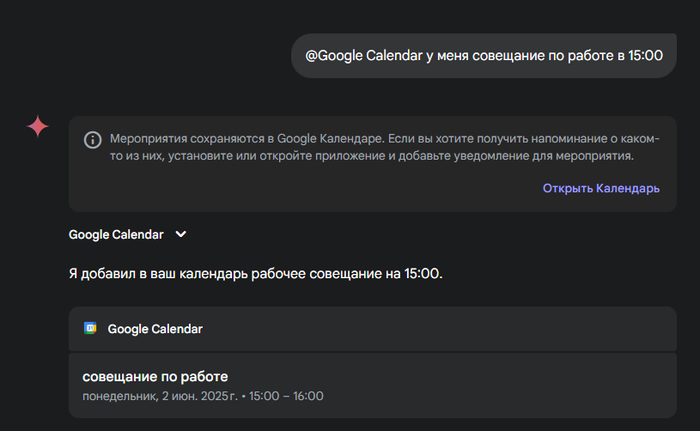This screenshot has height=431, width=700.
Task: Click the Google Calendar logo in event card
Action: point(90,328)
